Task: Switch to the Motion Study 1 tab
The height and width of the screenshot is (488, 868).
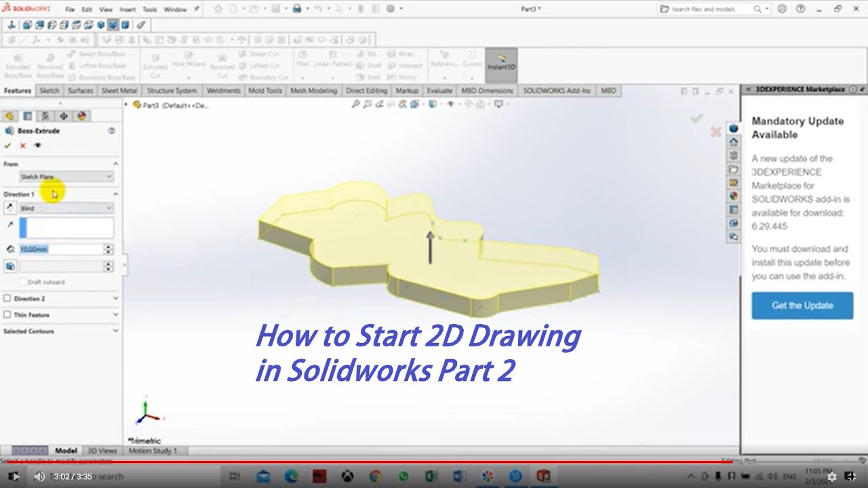Action: pos(153,450)
